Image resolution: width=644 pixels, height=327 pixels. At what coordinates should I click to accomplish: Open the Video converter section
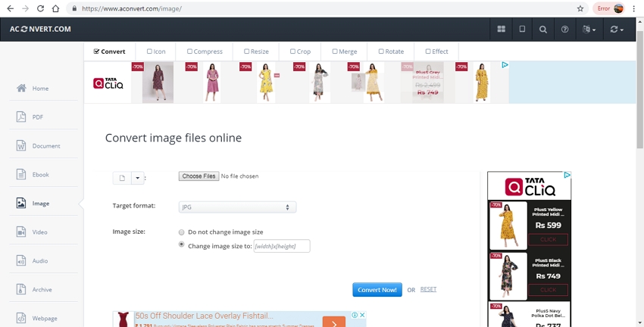pos(39,232)
